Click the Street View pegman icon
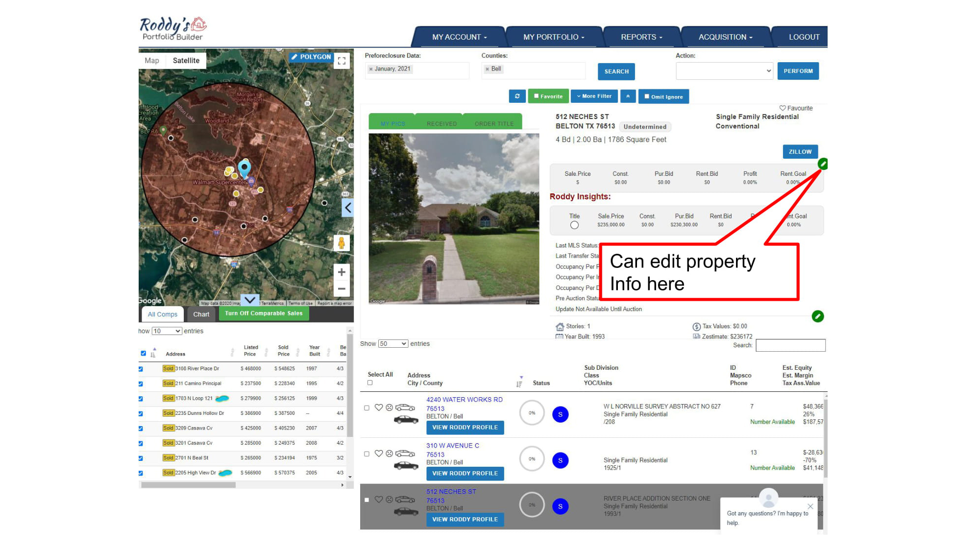The width and height of the screenshot is (980, 551). (x=342, y=243)
